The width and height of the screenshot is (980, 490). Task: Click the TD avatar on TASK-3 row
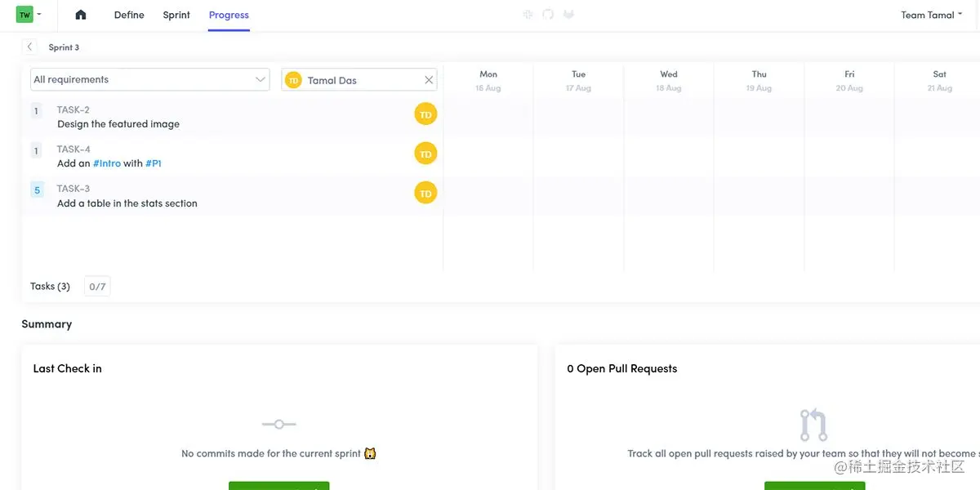coord(425,193)
